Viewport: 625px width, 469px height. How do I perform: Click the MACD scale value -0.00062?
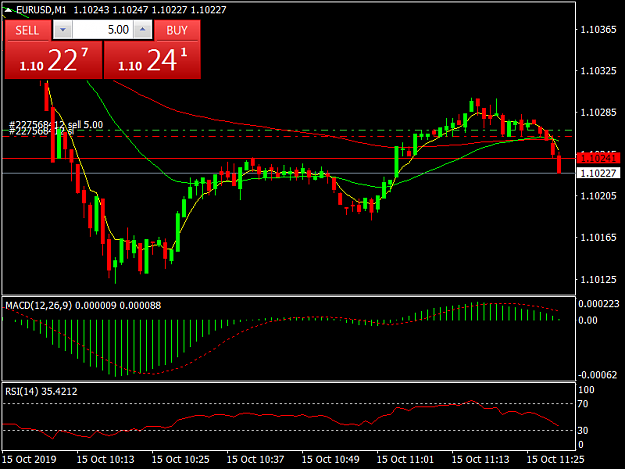597,375
